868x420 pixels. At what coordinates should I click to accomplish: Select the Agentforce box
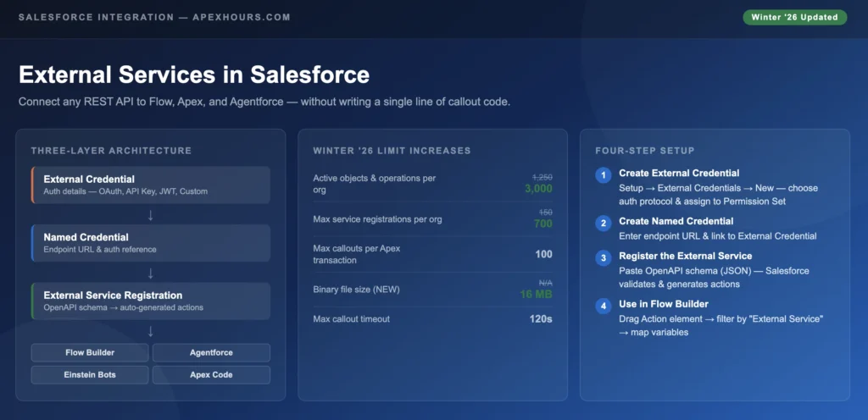click(211, 352)
